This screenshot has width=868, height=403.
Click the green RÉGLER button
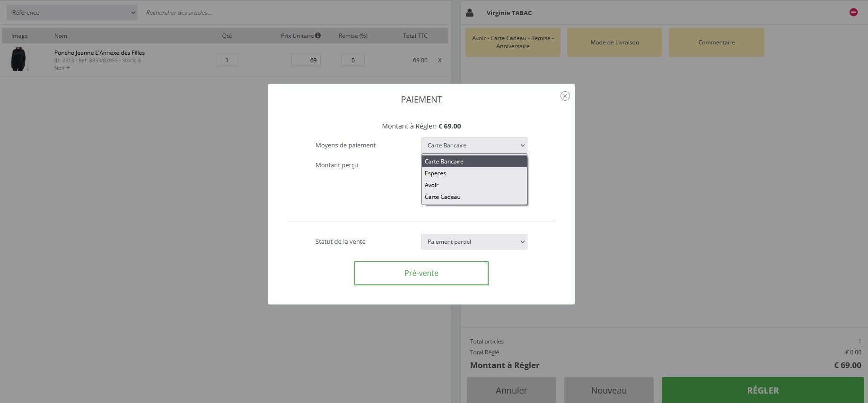(x=763, y=390)
